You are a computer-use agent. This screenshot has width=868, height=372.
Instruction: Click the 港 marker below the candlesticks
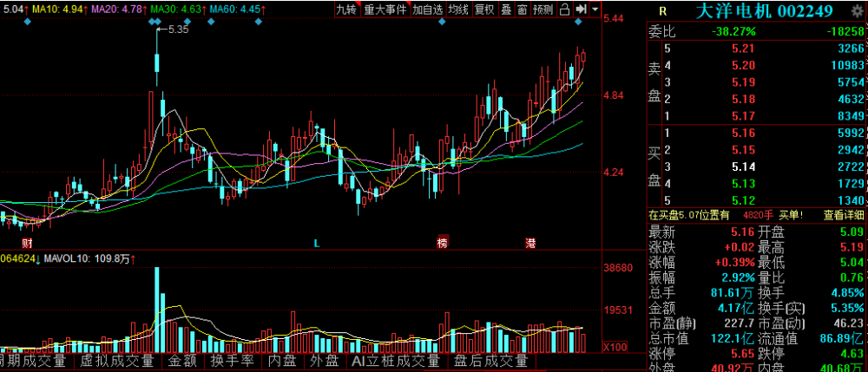529,244
